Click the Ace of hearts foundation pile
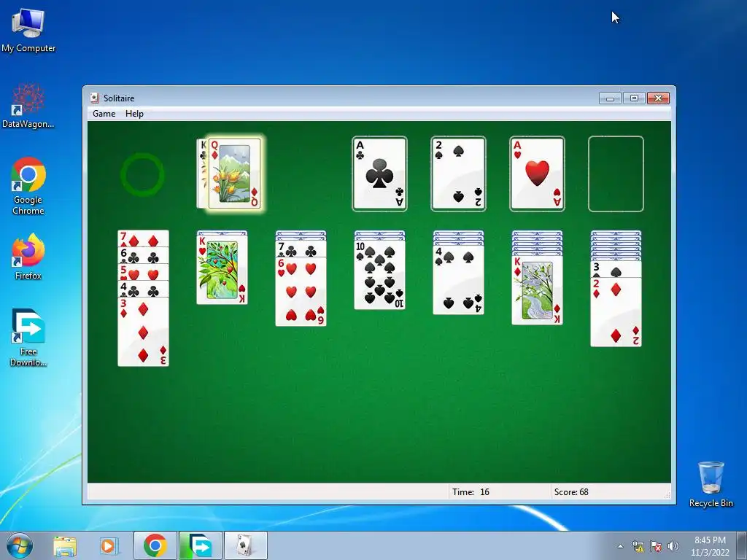 pos(537,174)
